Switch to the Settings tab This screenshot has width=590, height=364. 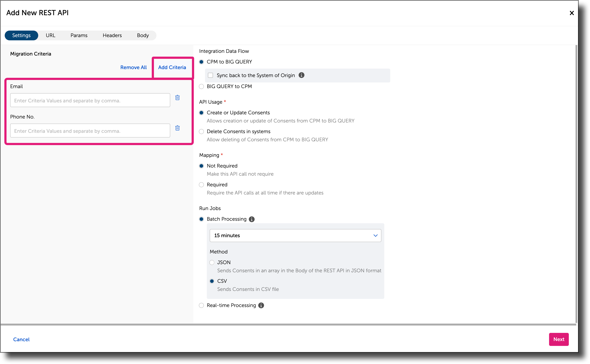21,36
